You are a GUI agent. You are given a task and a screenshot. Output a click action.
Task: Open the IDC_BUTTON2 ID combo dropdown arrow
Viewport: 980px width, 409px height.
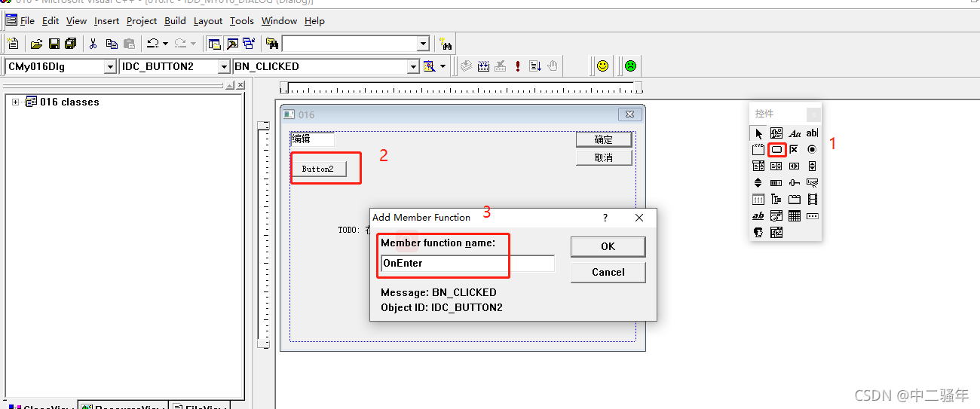(x=224, y=66)
